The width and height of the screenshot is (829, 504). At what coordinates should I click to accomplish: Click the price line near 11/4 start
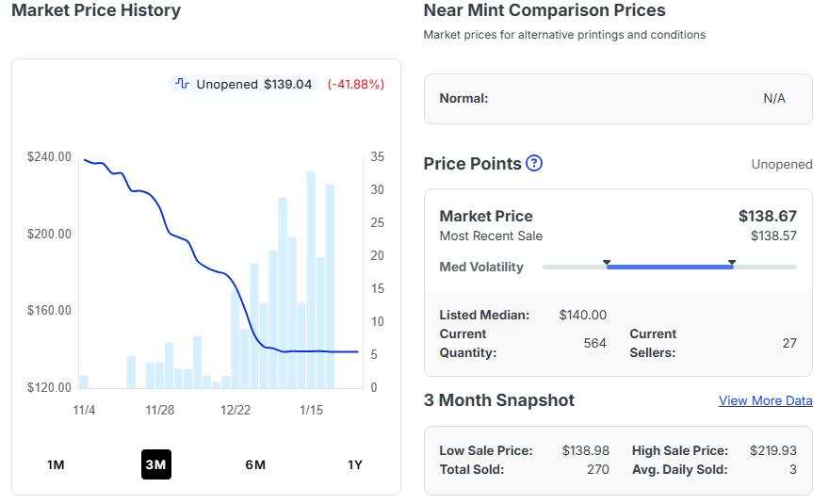click(87, 160)
